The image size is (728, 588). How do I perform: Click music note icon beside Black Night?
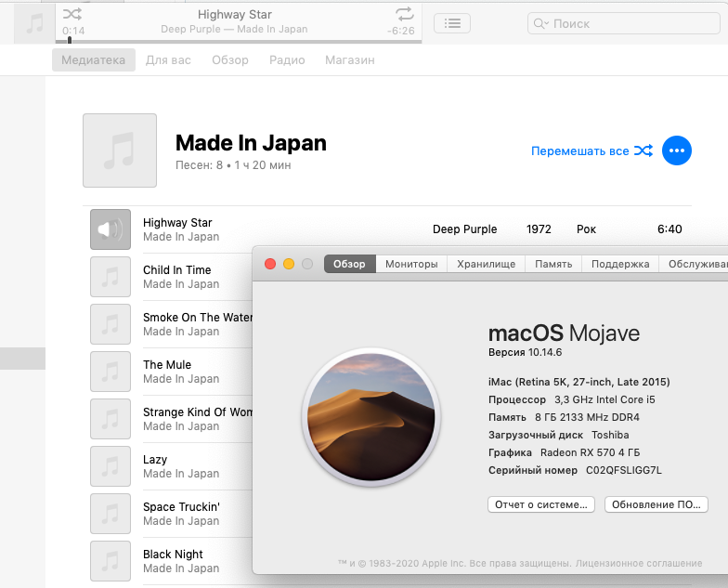pyautogui.click(x=110, y=561)
